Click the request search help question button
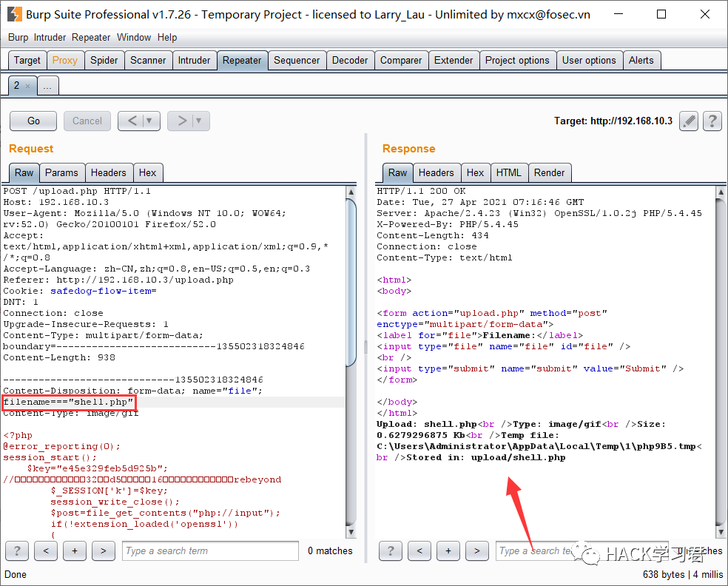Screen dimensions: 728x586 pyautogui.click(x=17, y=550)
